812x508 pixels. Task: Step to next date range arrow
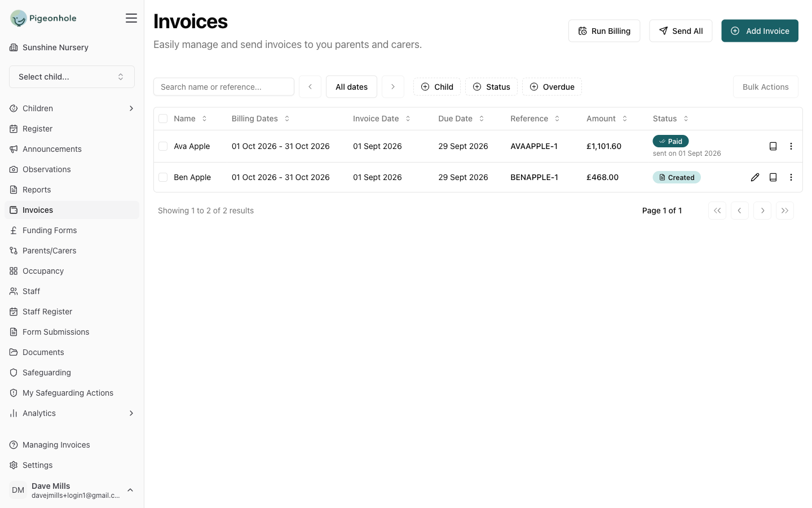point(393,87)
